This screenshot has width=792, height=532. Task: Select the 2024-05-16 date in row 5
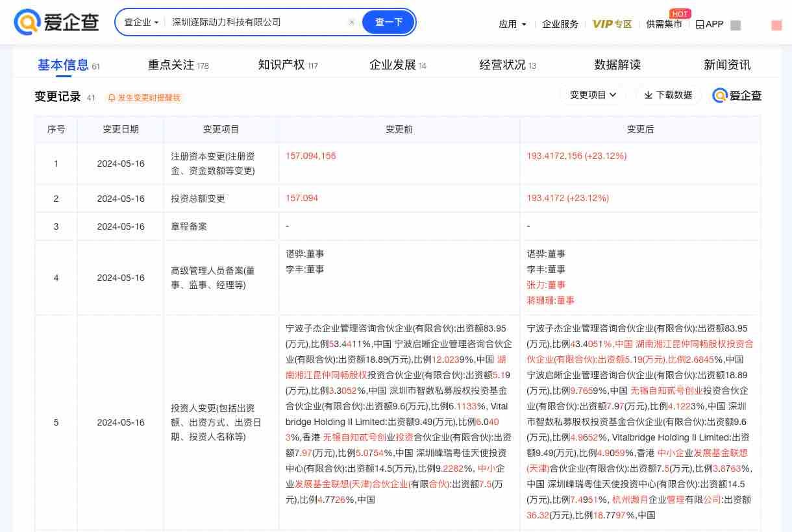121,422
